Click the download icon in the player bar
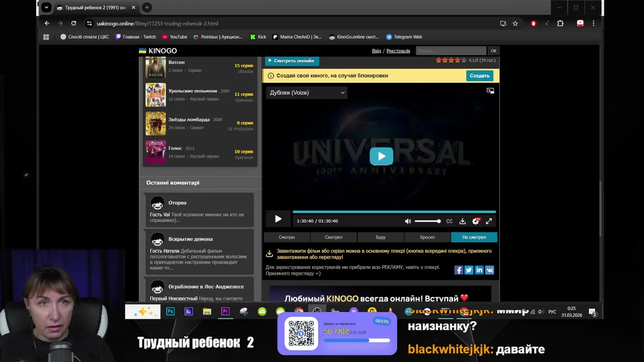Image resolution: width=644 pixels, height=362 pixels. [462, 221]
